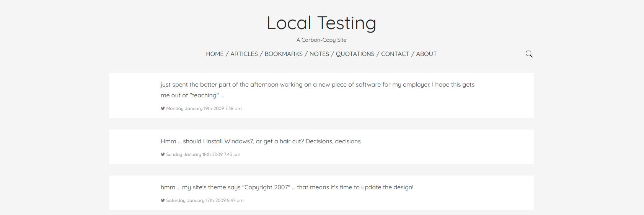This screenshot has width=644, height=215.
Task: Open the QUOTATIONS page
Action: (355, 54)
